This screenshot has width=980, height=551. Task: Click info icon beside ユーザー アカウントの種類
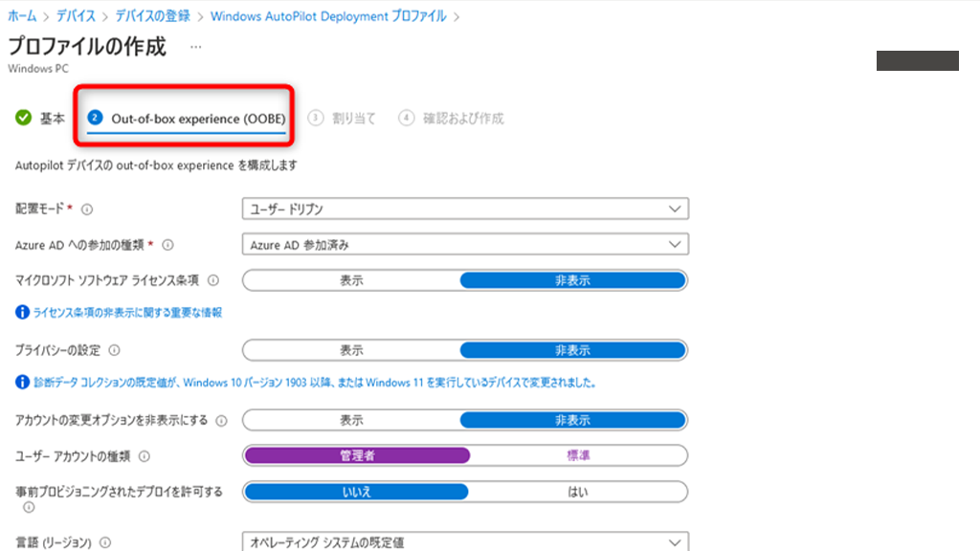(145, 456)
